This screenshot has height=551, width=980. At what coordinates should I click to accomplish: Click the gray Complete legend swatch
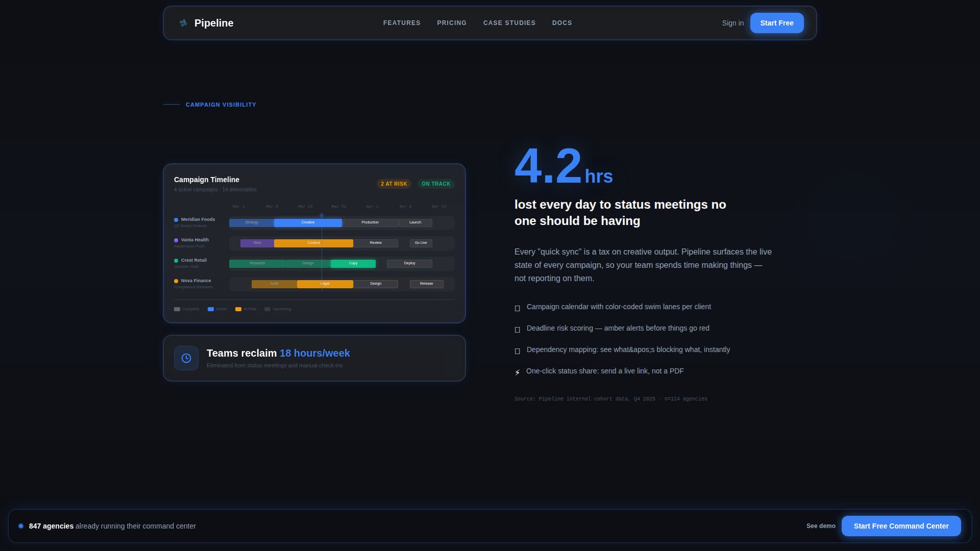pos(177,309)
